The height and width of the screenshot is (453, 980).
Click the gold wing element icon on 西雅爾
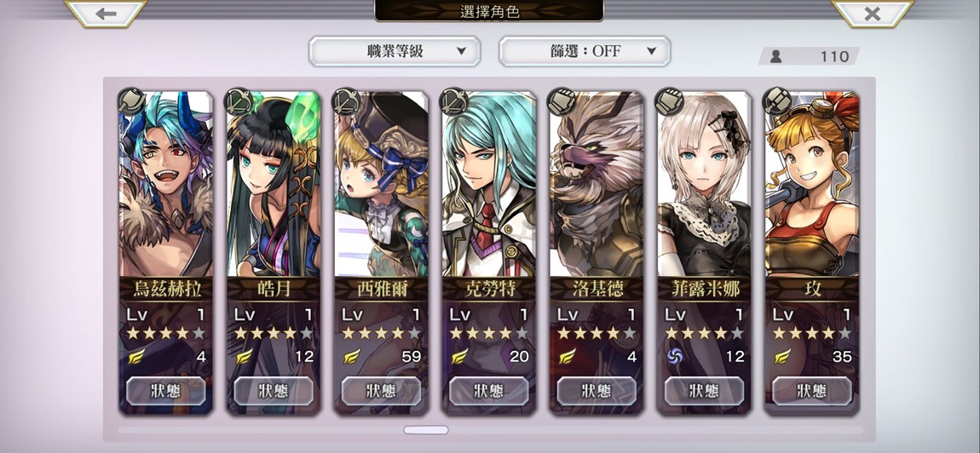352,356
